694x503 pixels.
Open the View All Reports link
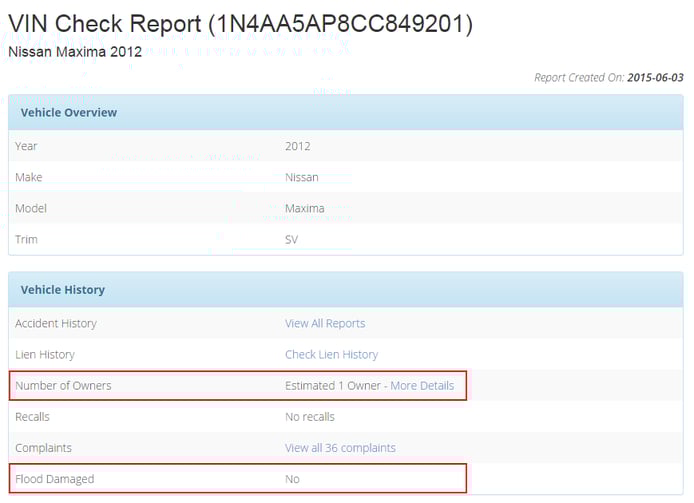tap(325, 324)
